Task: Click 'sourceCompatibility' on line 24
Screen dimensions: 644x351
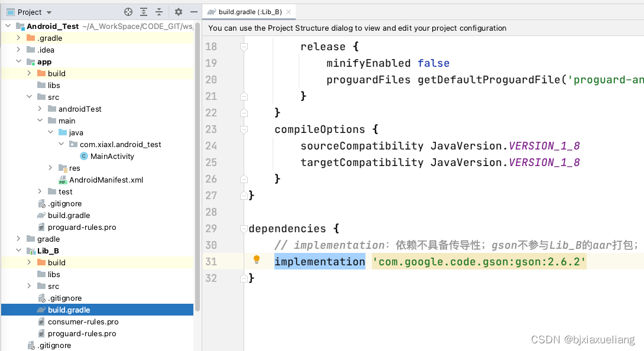Action: click(362, 146)
